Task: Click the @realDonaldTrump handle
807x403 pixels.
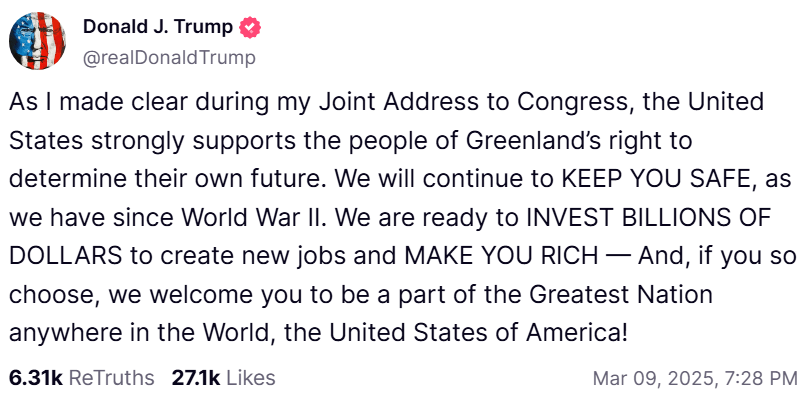Action: click(x=169, y=58)
